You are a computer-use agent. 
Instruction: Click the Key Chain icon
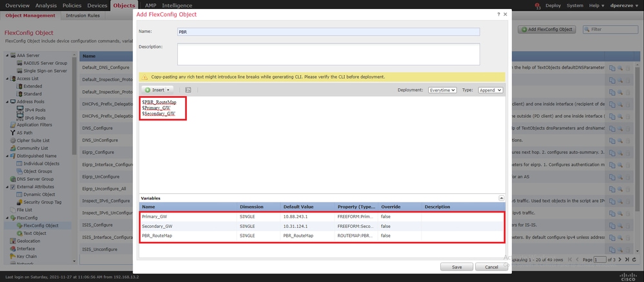13,256
